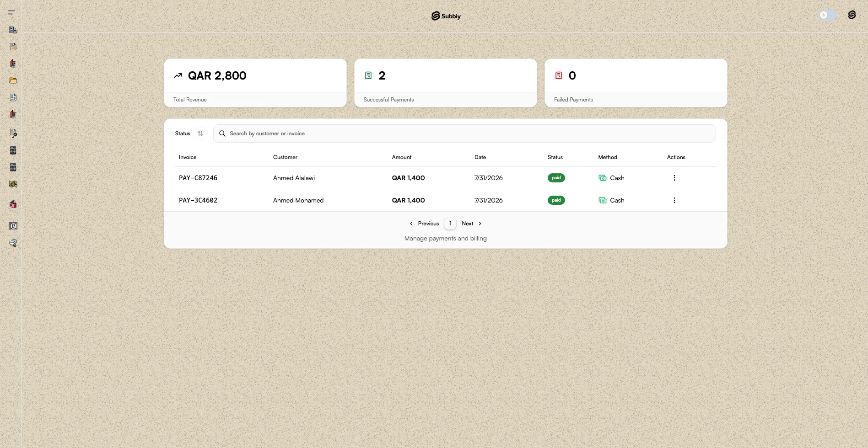Open actions menu for PAY-C87246

click(674, 178)
